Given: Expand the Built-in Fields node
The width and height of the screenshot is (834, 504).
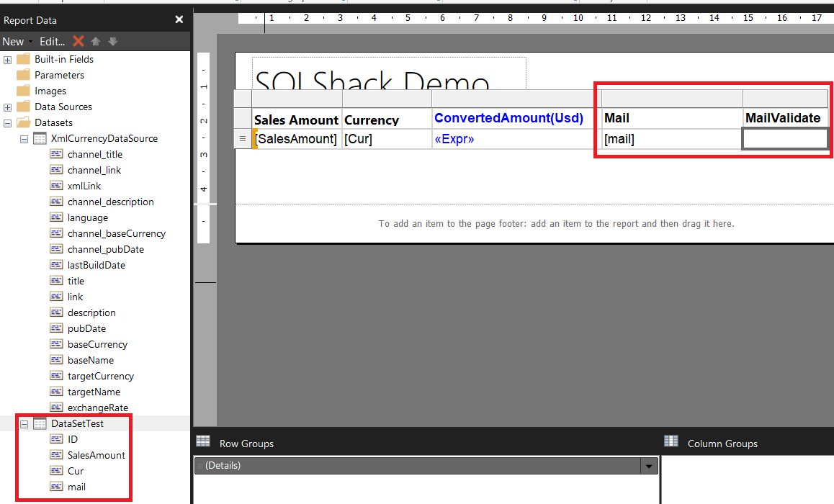Looking at the screenshot, I should (x=7, y=60).
